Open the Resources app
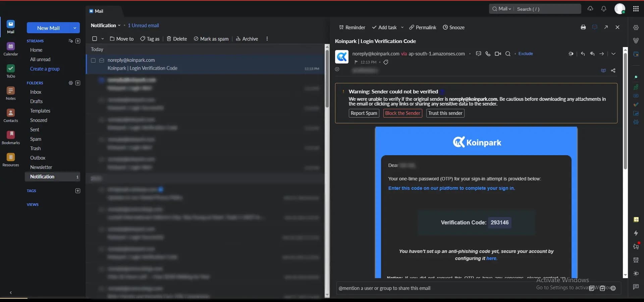Image resolution: width=644 pixels, height=302 pixels. (11, 160)
